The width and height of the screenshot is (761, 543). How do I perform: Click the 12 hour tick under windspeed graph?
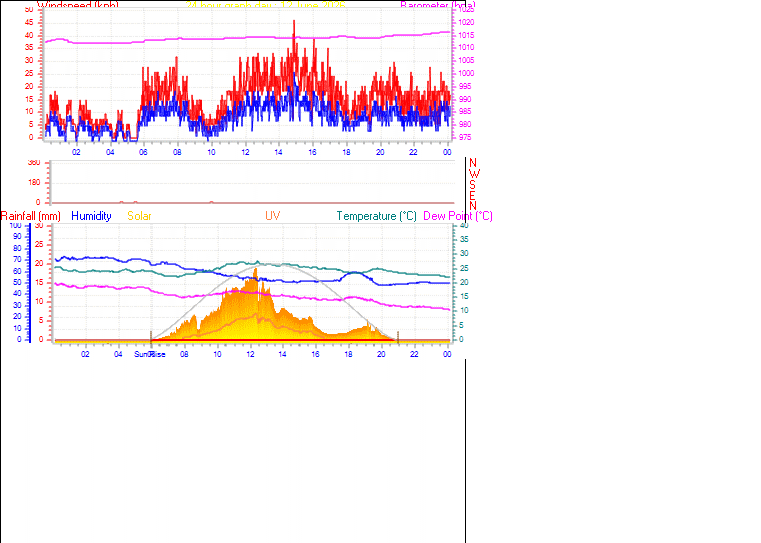[245, 152]
